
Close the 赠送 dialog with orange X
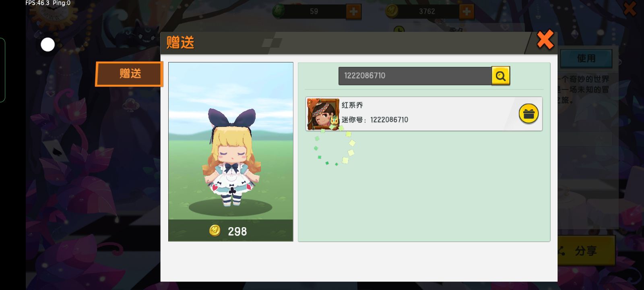(545, 40)
